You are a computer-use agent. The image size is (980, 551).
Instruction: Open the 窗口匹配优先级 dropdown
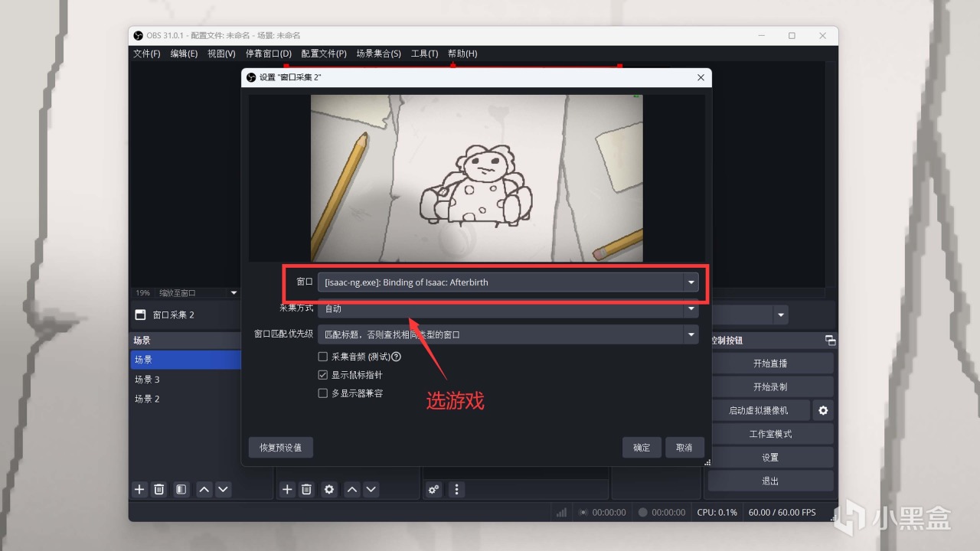coord(508,334)
